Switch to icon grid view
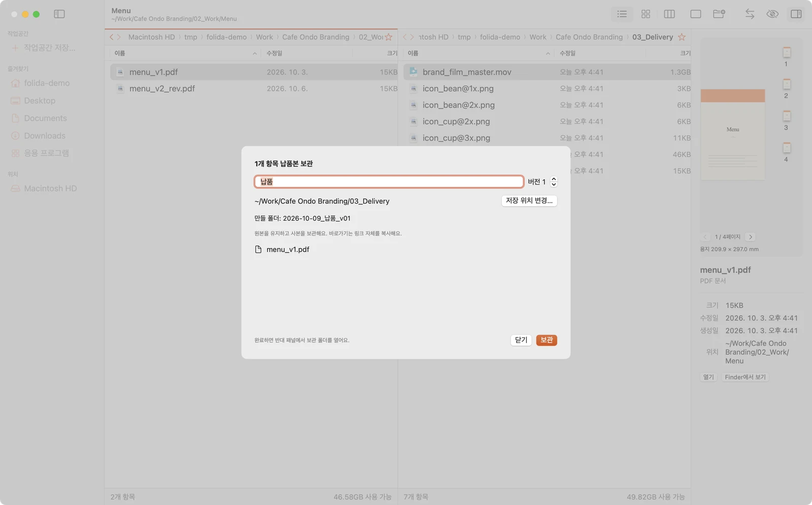 646,14
